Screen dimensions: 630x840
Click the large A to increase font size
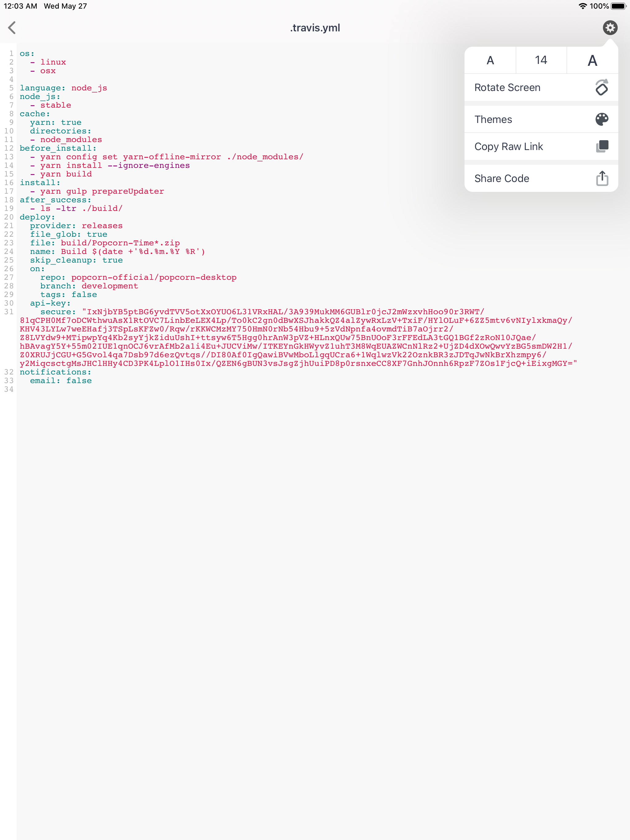tap(592, 60)
